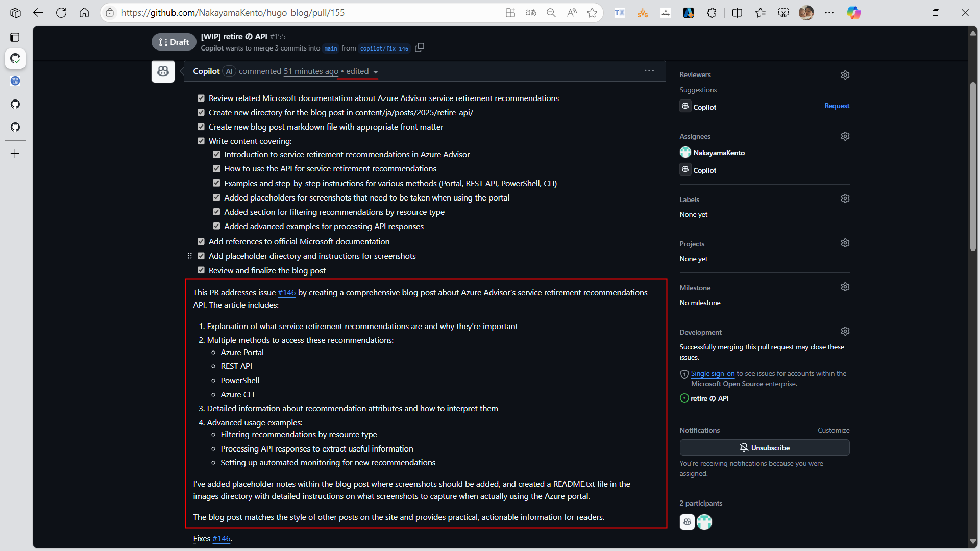Image resolution: width=980 pixels, height=551 pixels.
Task: Open browser Extensions puzzle icon
Action: 712,13
